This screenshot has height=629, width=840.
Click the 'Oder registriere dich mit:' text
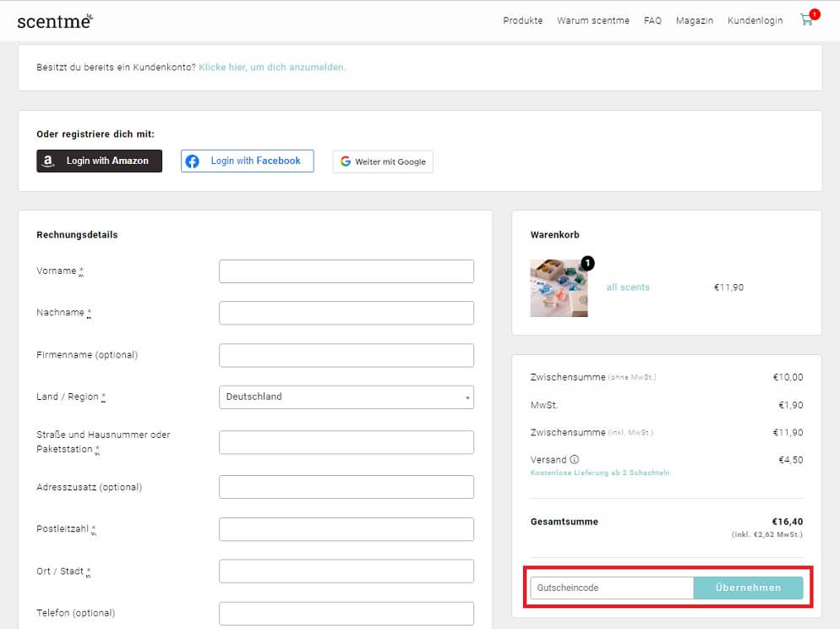point(95,134)
